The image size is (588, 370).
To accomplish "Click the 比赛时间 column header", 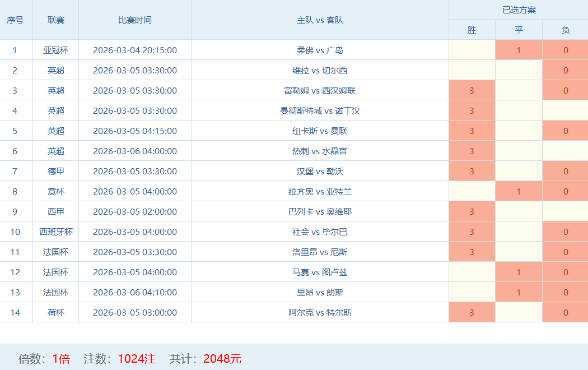I will 135,20.
